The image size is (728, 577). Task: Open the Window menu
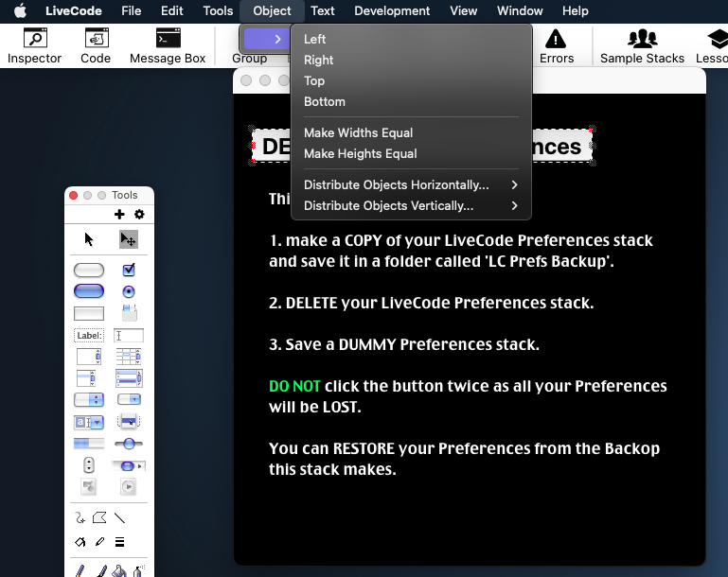tap(520, 10)
